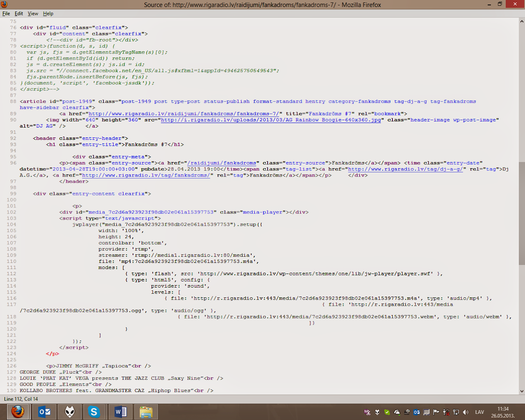Open the Edit menu
The image size is (525, 420).
pos(19,14)
